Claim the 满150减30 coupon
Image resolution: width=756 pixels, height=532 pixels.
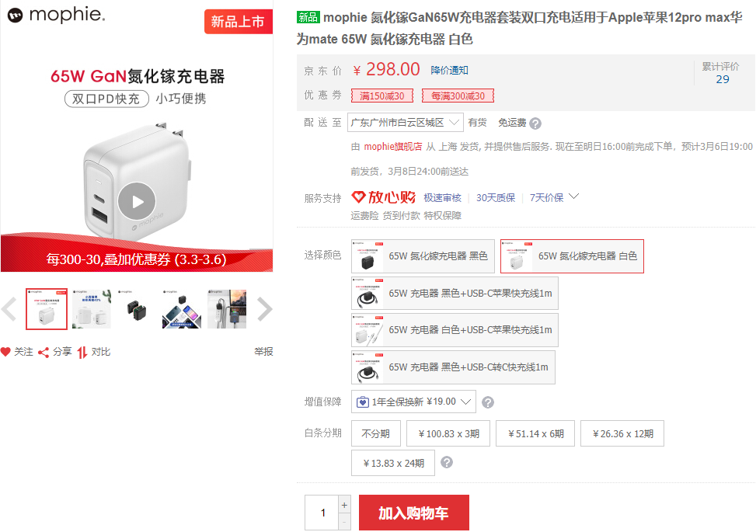[x=381, y=96]
